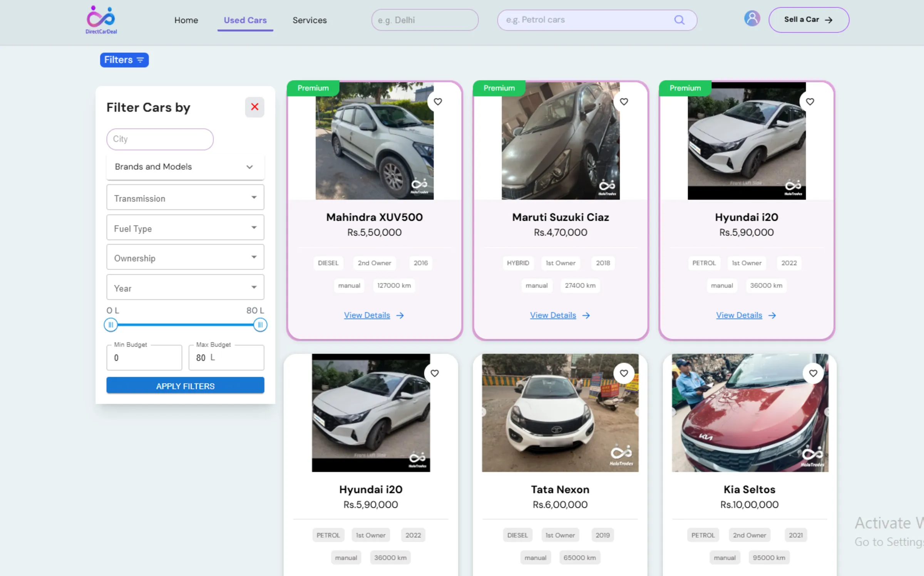Click the search magnifier icon

[680, 20]
